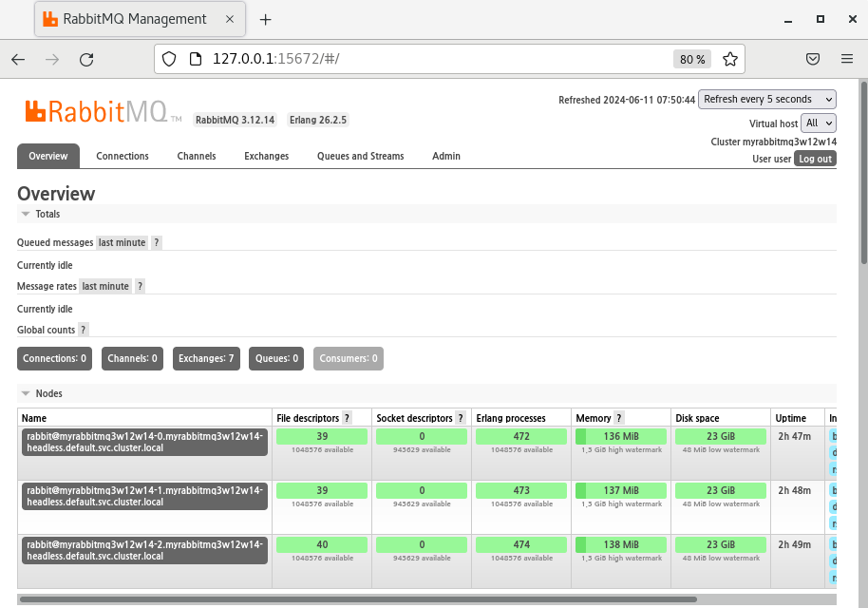The image size is (868, 608).
Task: Close the RabbitMQ Management tab
Action: 230,19
